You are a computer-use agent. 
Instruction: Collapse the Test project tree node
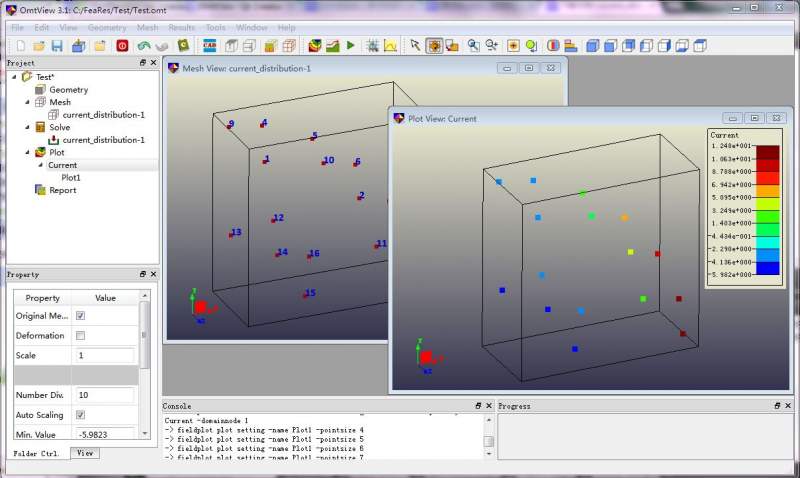click(x=14, y=77)
